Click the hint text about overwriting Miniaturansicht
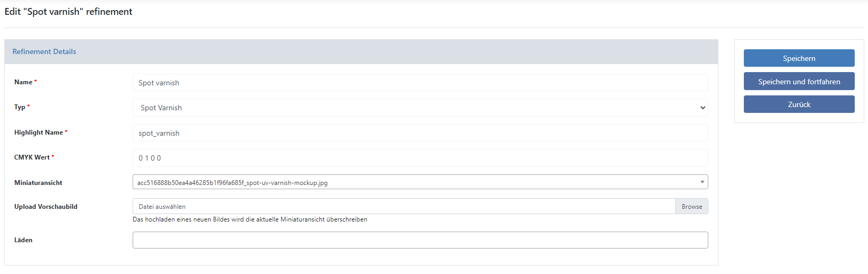This screenshot has width=868, height=274. point(250,219)
